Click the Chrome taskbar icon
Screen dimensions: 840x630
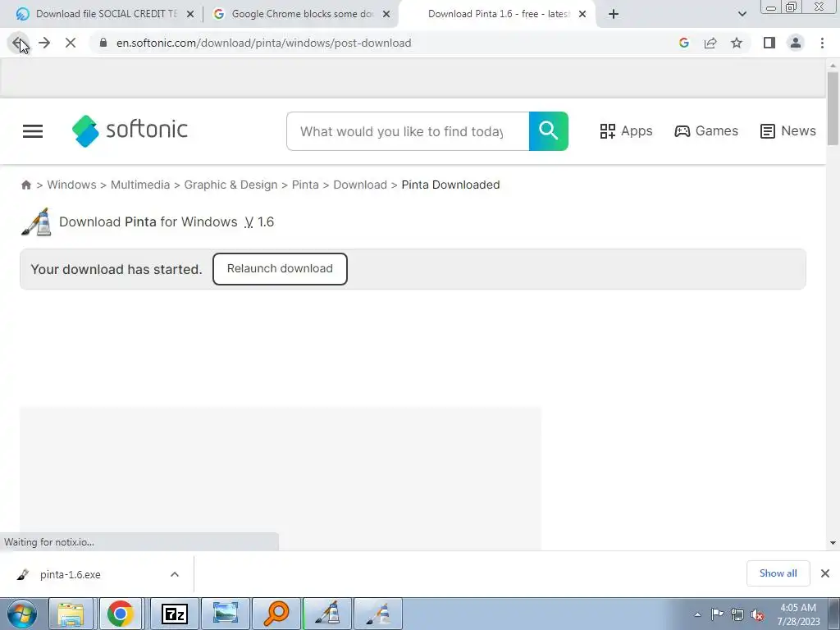(x=121, y=614)
